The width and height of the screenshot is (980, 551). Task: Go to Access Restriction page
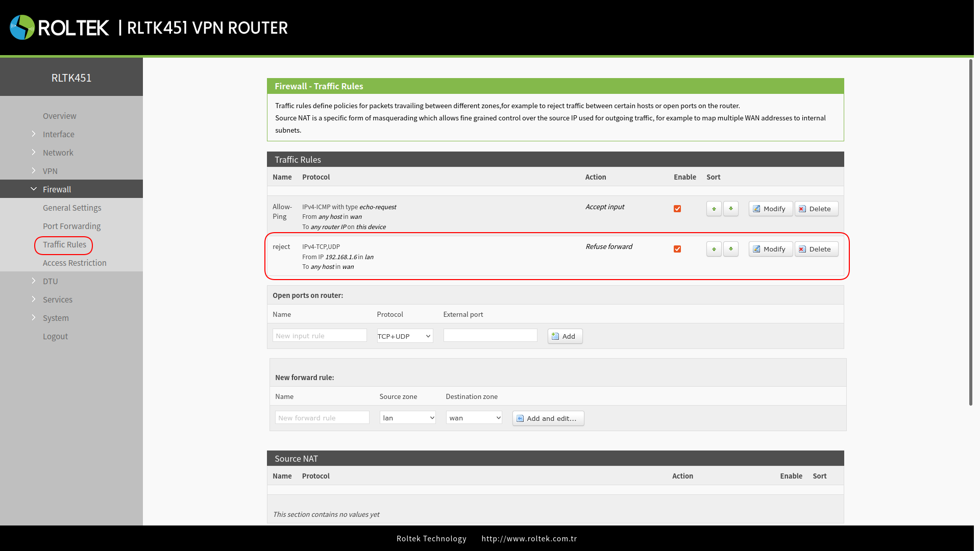[75, 263]
